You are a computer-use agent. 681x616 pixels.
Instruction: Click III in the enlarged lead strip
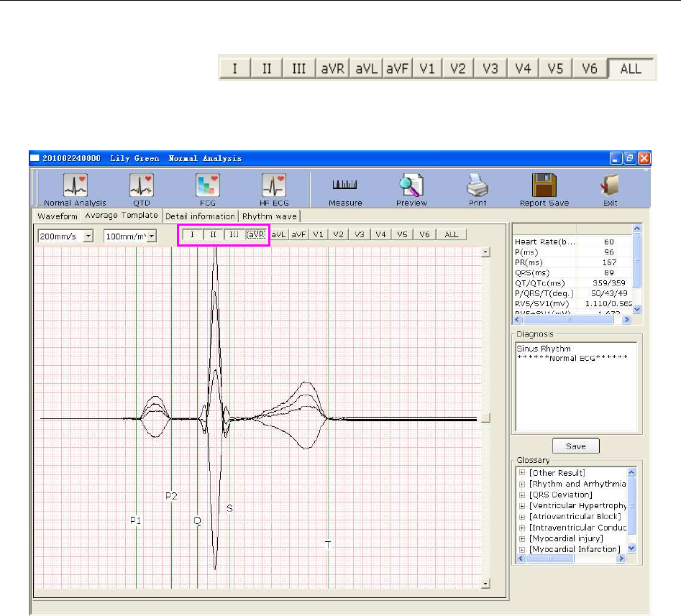(299, 68)
